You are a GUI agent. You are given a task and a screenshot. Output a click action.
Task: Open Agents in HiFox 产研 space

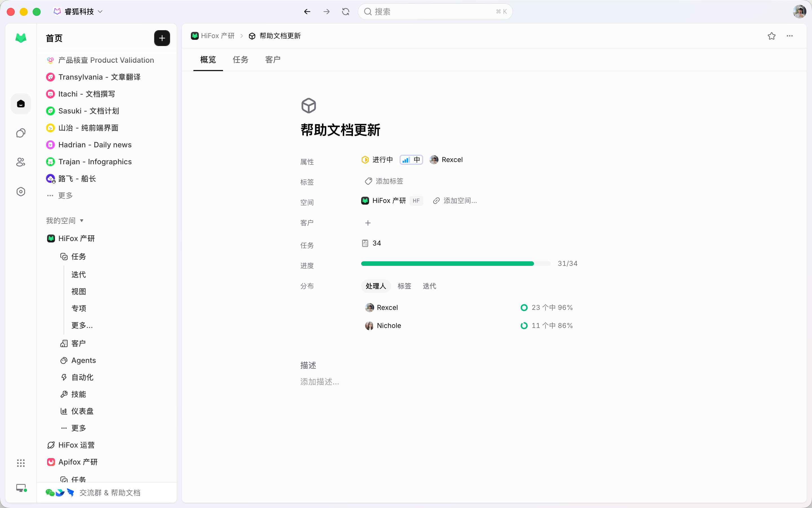78,360
